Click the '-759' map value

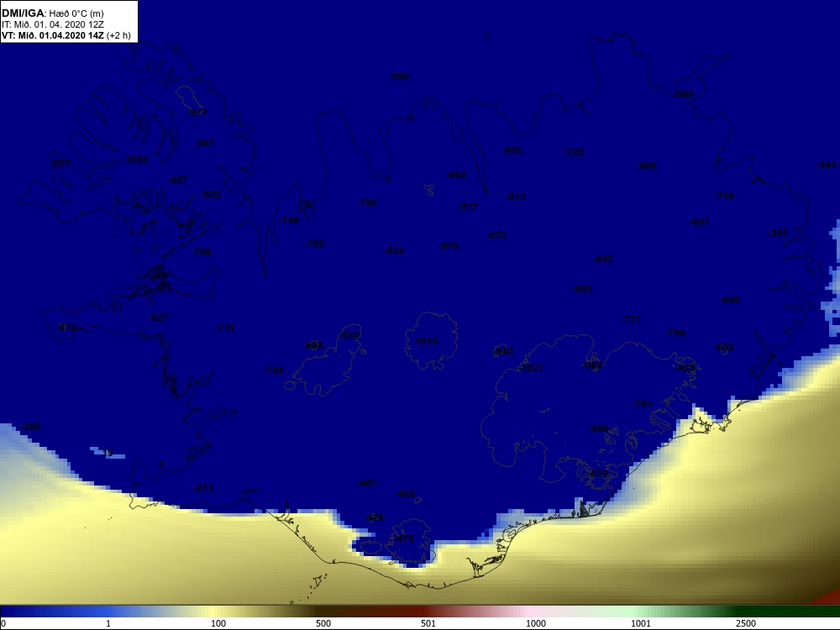coord(274,370)
